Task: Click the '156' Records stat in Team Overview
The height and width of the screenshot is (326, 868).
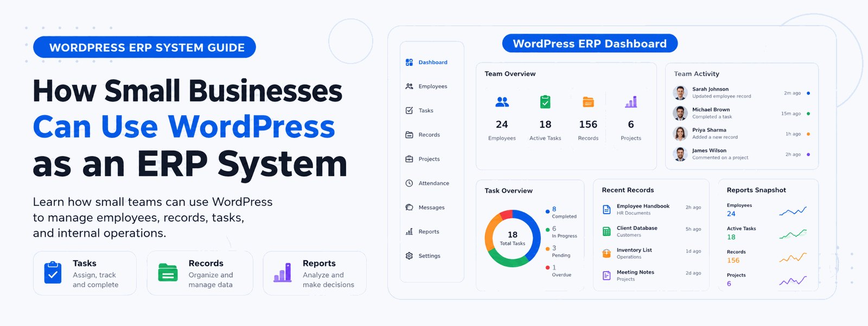Action: 588,124
